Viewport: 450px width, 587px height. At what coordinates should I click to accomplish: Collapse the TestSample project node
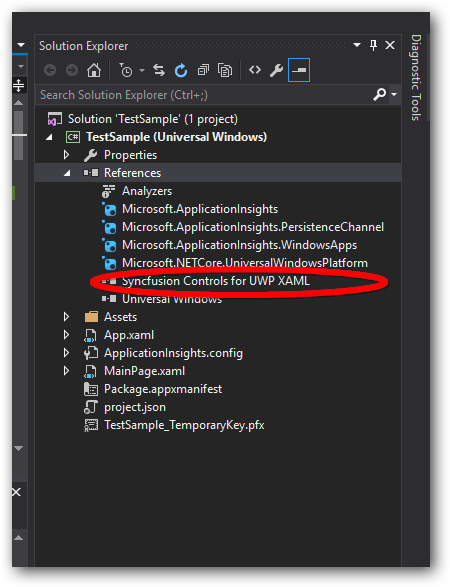[x=49, y=137]
